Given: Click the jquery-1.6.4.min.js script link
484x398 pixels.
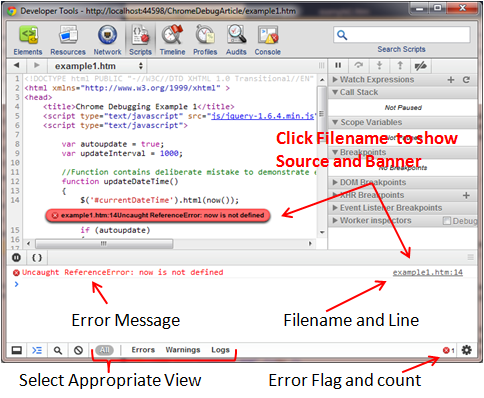Looking at the screenshot, I should pos(263,116).
